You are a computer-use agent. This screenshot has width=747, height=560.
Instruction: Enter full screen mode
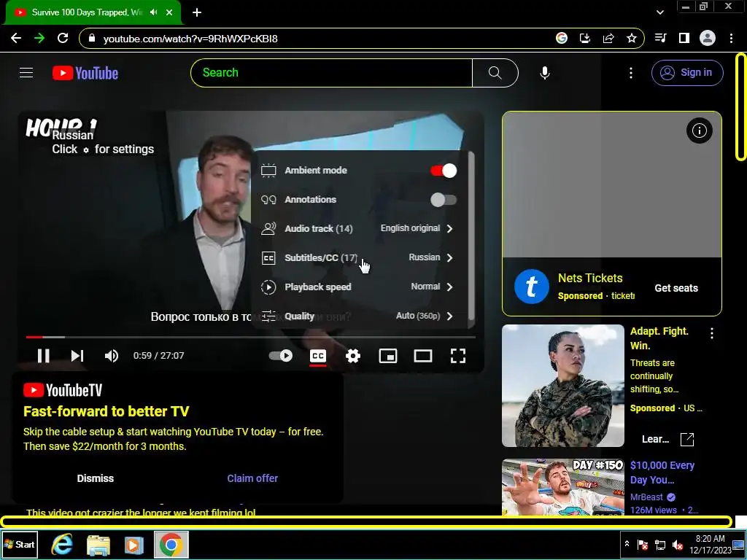point(458,356)
